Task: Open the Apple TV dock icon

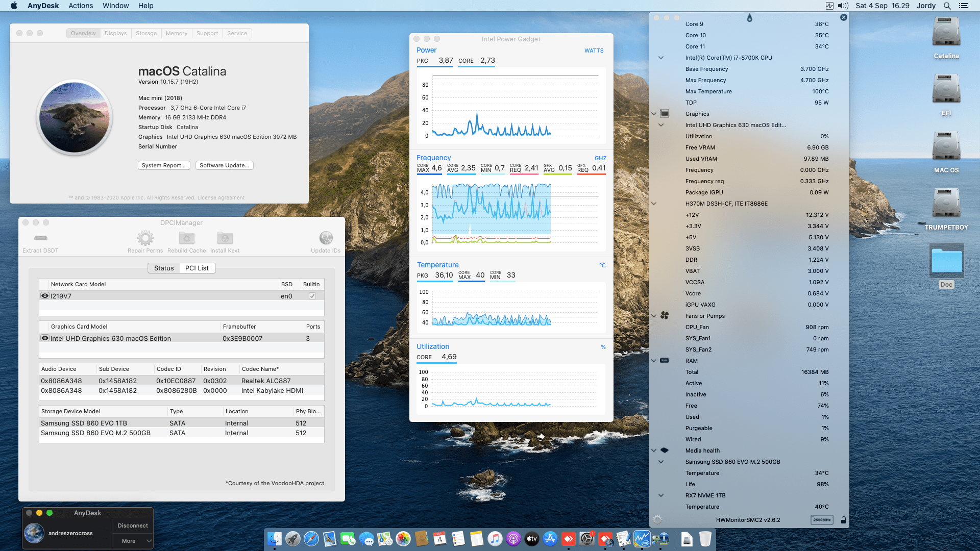Action: [532, 538]
